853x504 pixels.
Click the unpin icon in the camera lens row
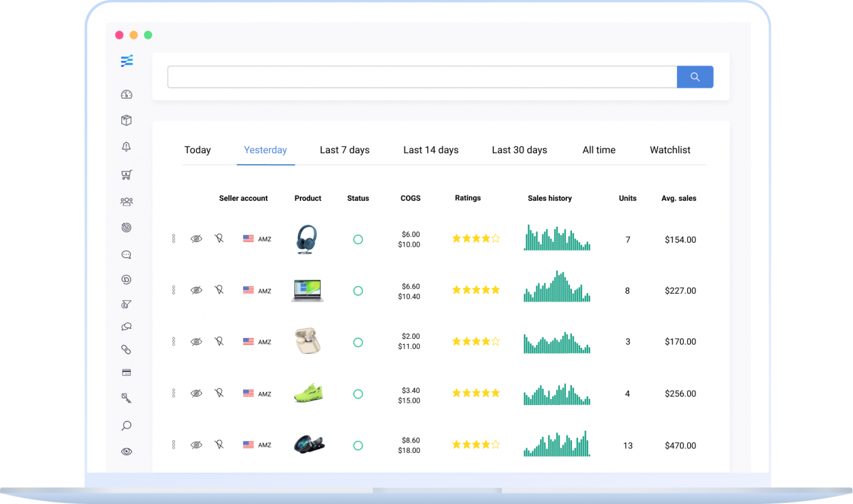[219, 445]
